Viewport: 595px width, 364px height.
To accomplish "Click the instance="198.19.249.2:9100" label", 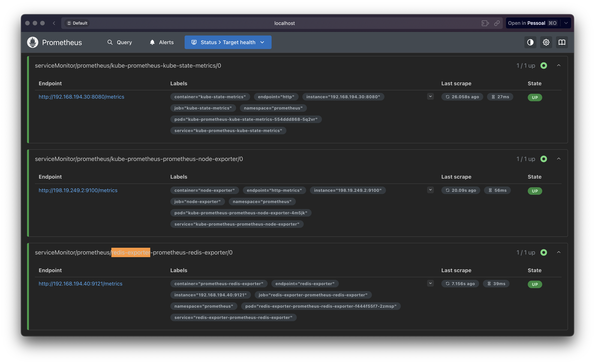I will [348, 190].
